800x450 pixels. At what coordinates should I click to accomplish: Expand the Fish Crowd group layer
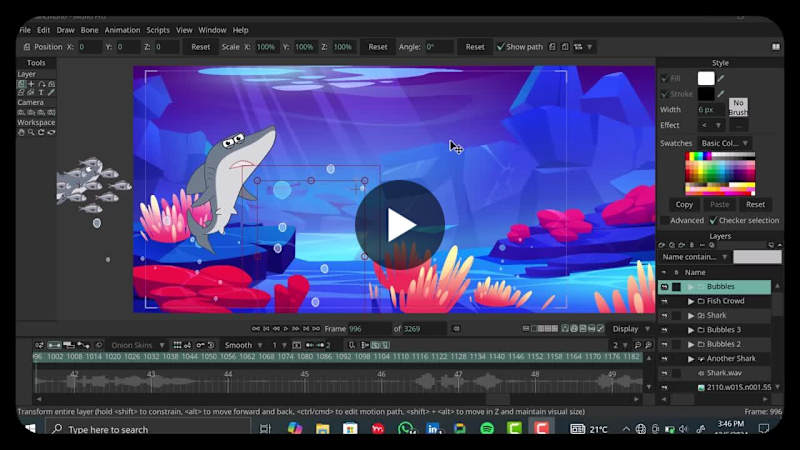691,302
